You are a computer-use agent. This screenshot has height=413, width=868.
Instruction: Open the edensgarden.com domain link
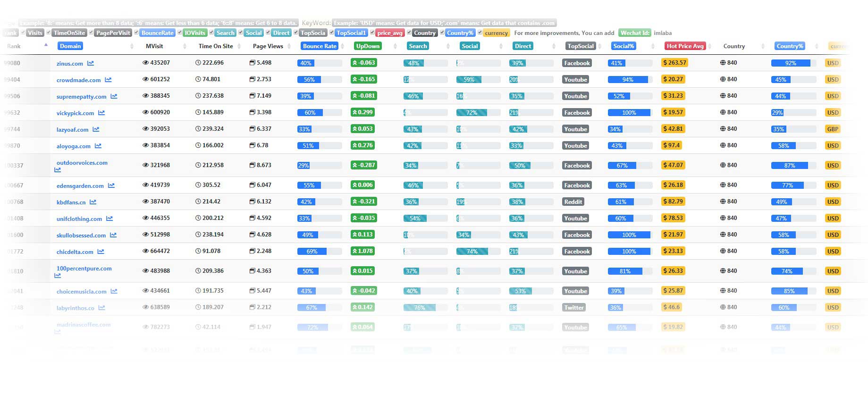pos(80,186)
